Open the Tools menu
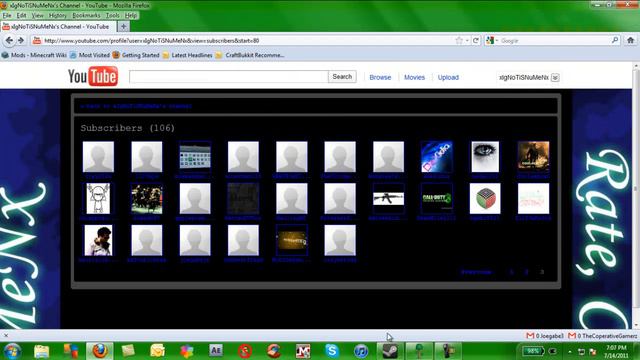The image size is (640, 360). point(113,16)
